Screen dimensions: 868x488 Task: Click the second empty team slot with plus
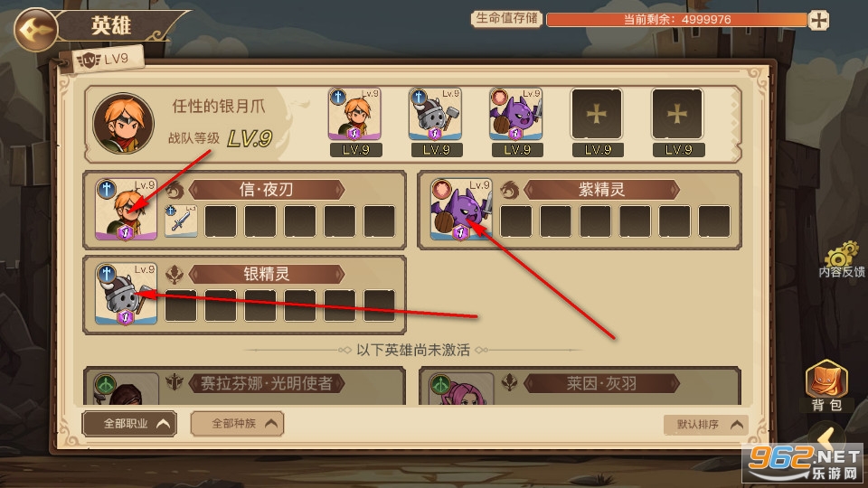click(x=677, y=115)
